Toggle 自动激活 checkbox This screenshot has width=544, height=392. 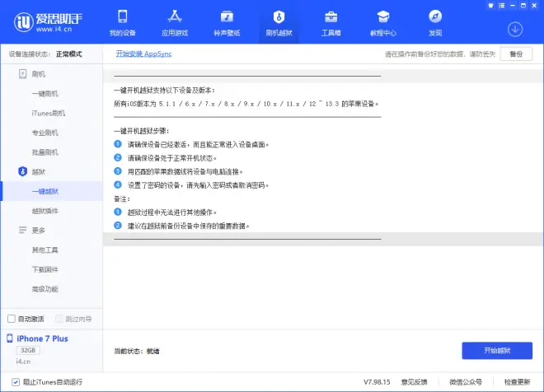(x=12, y=319)
